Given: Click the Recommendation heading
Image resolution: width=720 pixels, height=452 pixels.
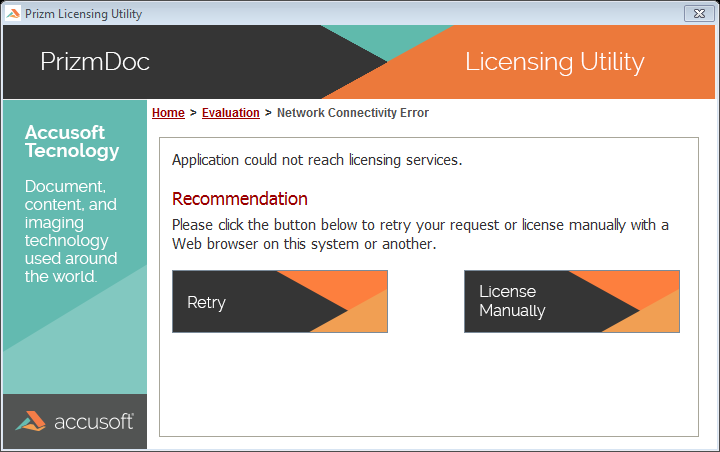Looking at the screenshot, I should point(240,198).
